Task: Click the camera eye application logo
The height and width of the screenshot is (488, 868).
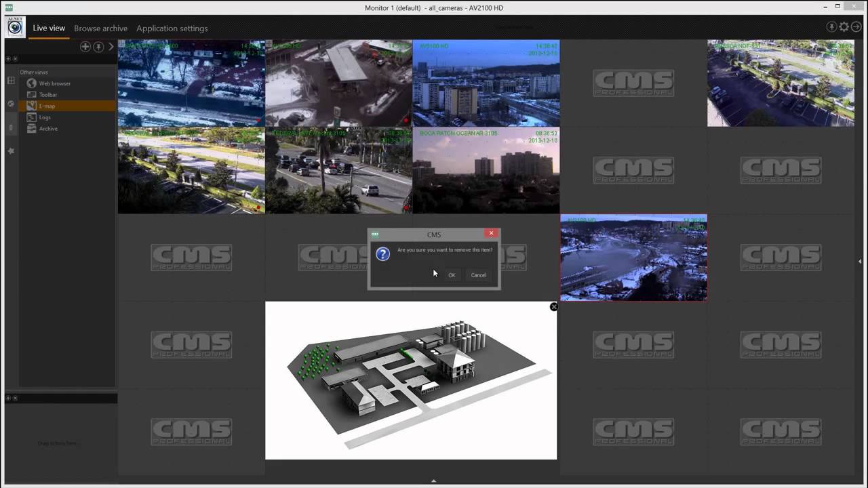Action: 15,27
